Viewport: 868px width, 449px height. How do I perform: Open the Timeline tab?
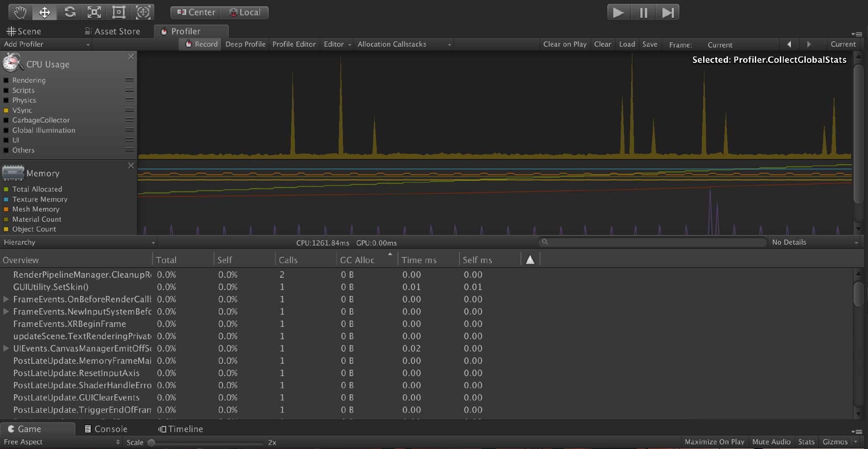181,429
